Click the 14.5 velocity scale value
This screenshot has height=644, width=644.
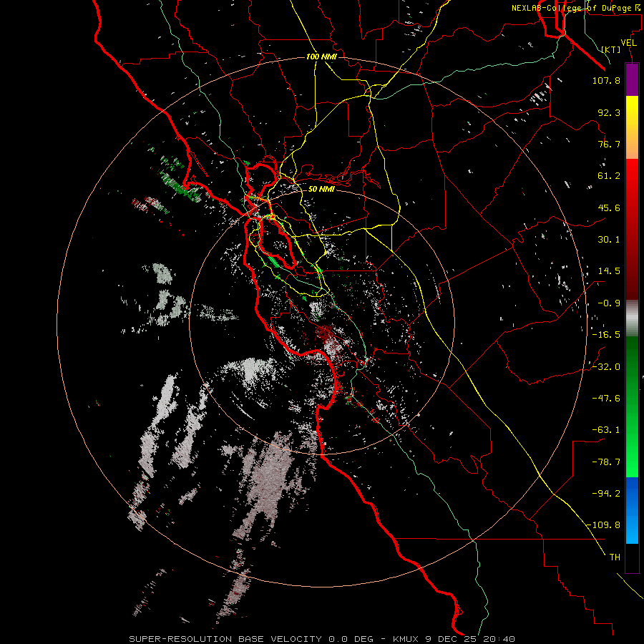point(609,271)
